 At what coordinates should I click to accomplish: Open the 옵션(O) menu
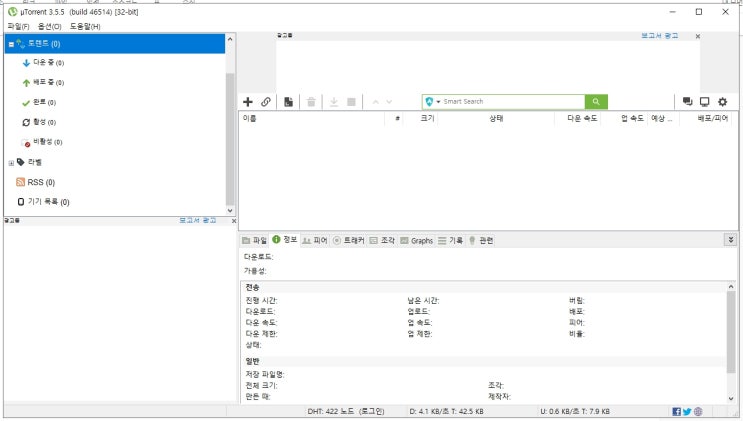click(50, 27)
